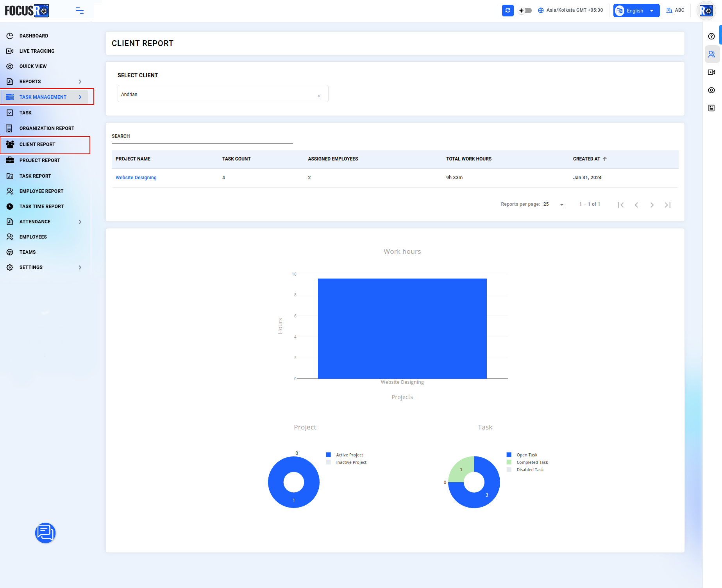Sort by Total Work Hours column

(469, 159)
